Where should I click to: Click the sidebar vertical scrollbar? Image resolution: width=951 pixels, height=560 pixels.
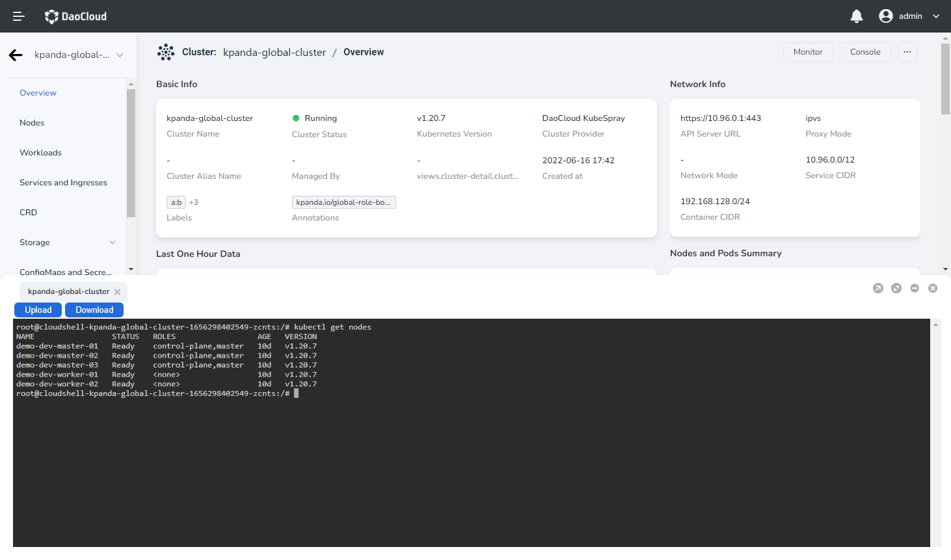pyautogui.click(x=131, y=153)
